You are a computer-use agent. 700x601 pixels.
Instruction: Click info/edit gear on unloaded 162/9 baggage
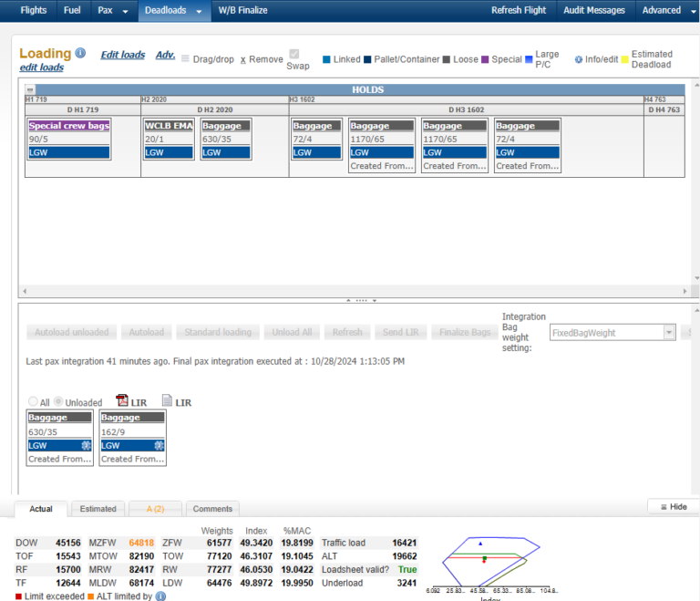point(159,445)
